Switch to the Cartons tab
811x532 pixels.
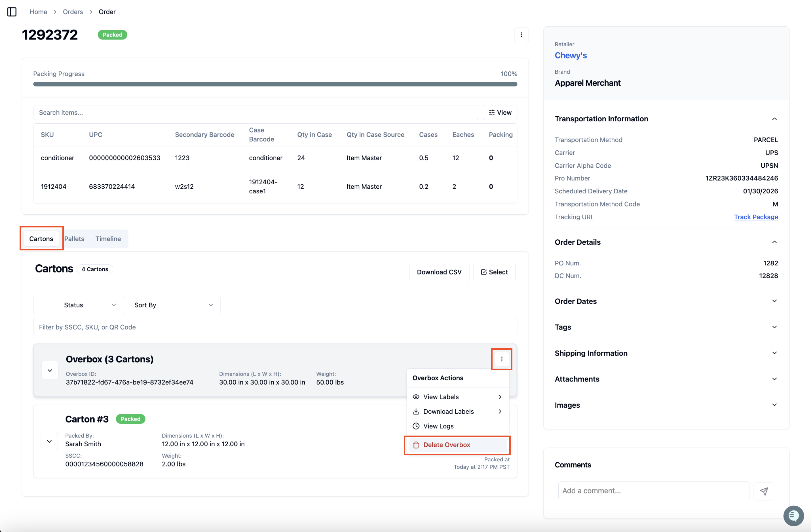41,238
